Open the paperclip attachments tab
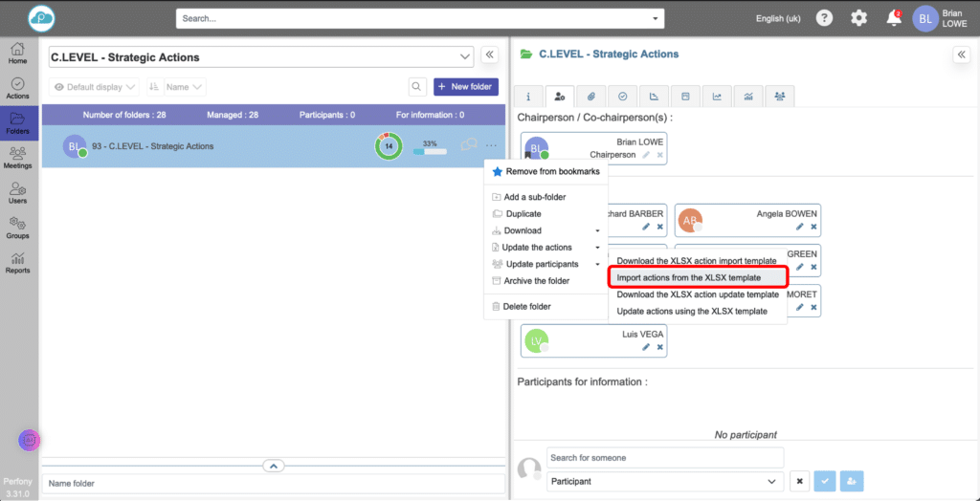Screen dimensions: 980x501 coord(591,96)
